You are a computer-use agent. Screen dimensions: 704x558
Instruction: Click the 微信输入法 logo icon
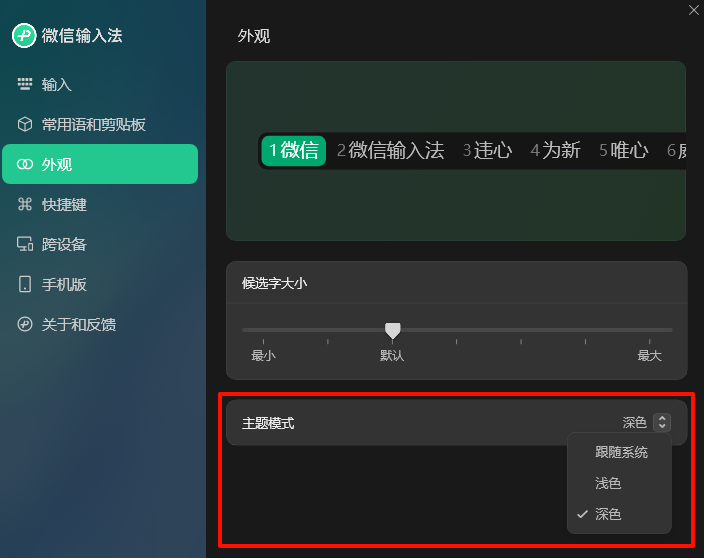click(x=24, y=35)
